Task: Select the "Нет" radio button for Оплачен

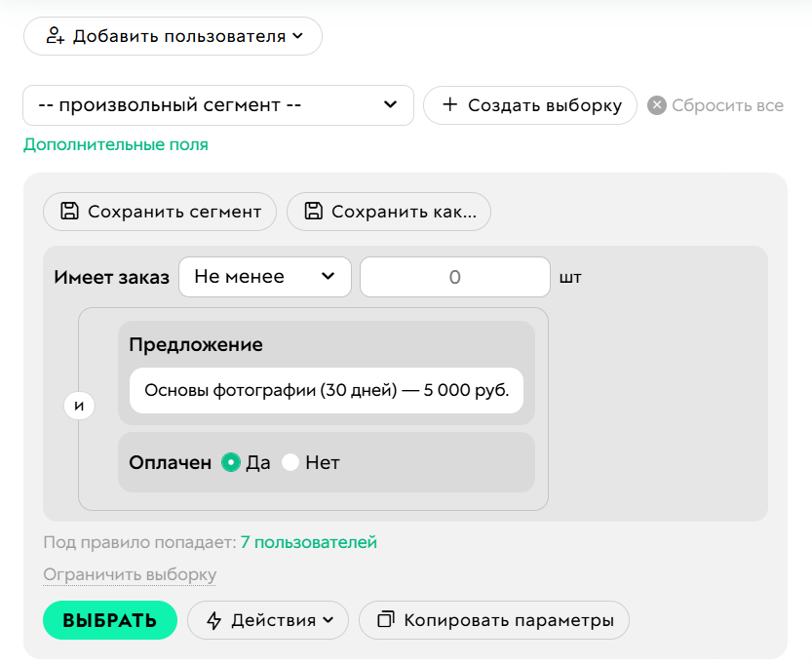Action: [290, 462]
